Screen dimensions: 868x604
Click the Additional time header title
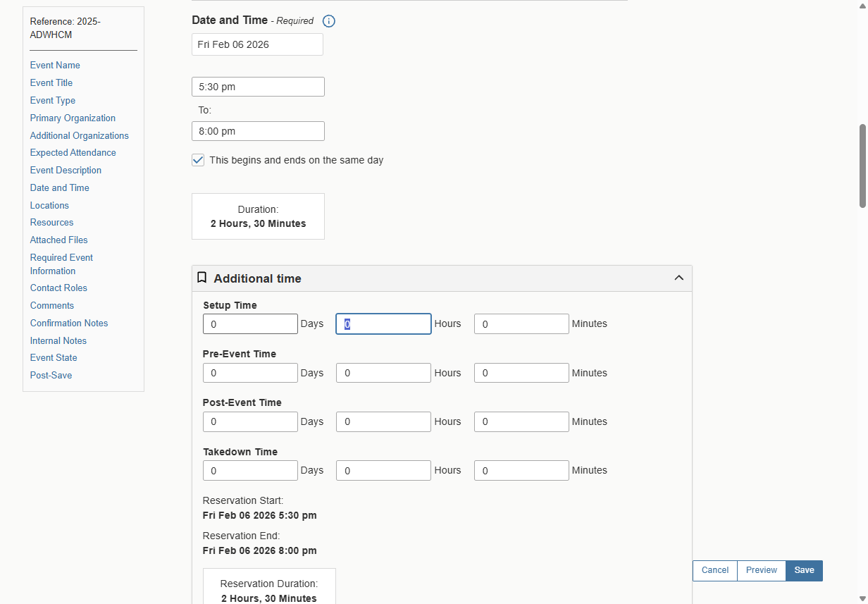pos(257,278)
